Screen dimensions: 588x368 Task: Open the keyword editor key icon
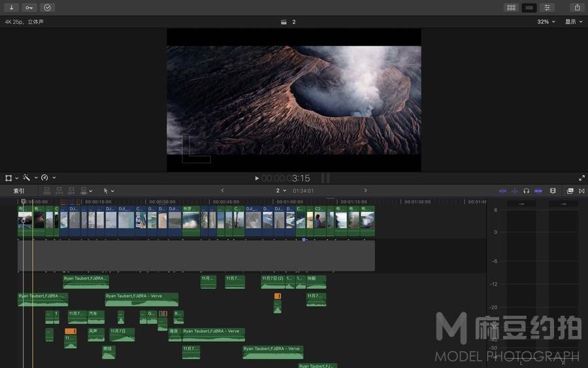coord(29,7)
